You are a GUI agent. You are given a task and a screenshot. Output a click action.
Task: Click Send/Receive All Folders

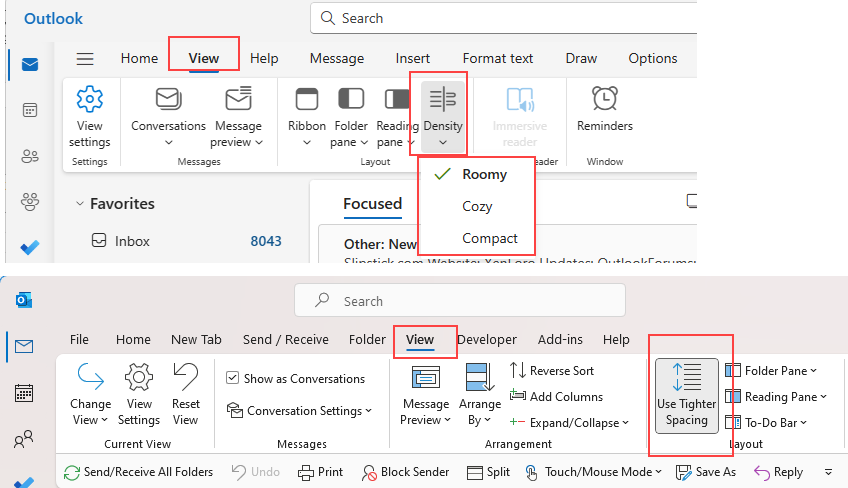click(138, 472)
